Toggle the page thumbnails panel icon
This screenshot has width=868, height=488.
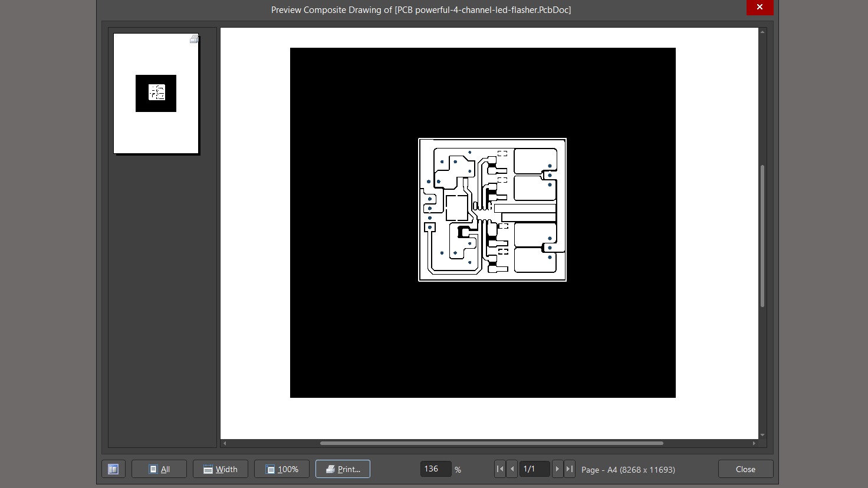(113, 469)
